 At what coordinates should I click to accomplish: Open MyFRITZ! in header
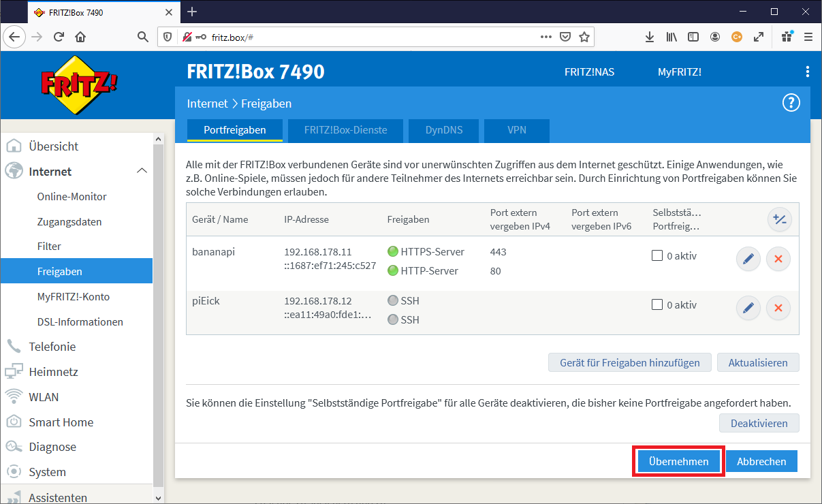[679, 72]
